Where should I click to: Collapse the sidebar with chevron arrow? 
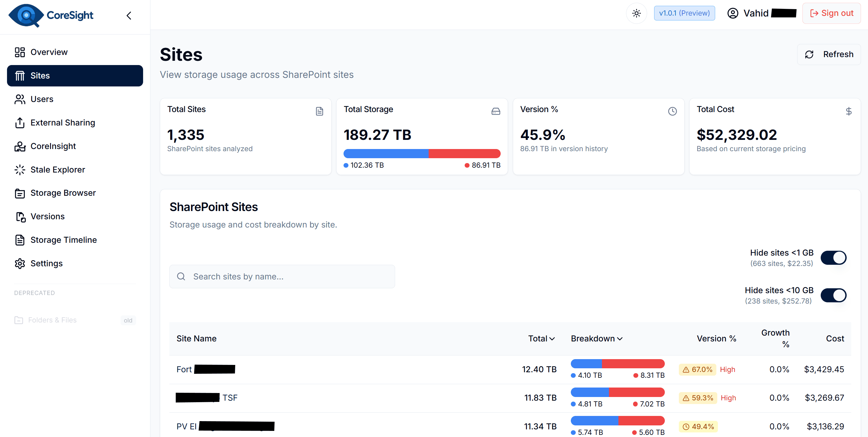pos(129,16)
